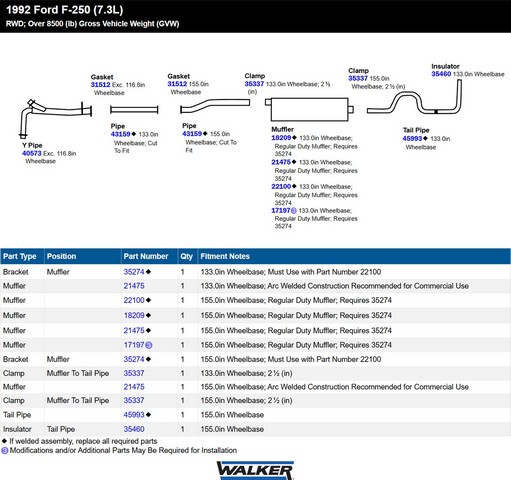Open part 45993 link in table
Viewport: 511px width, 480px height.
(x=134, y=415)
